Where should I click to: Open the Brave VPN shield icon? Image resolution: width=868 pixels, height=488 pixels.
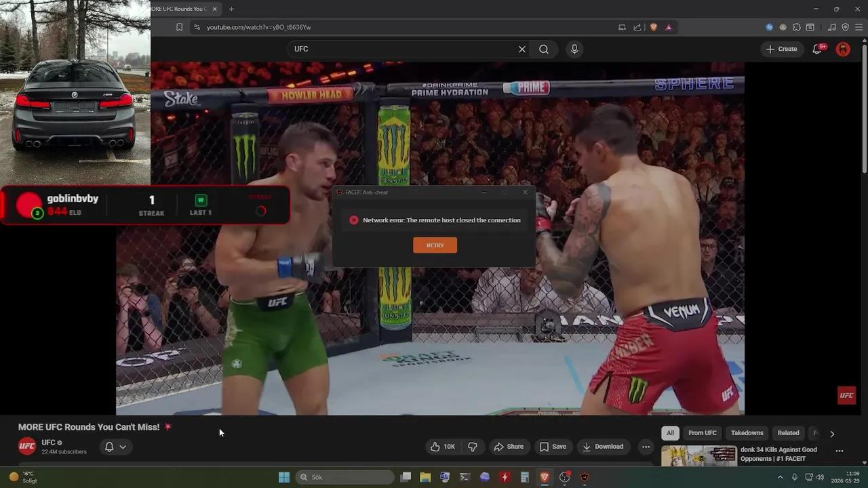(845, 27)
